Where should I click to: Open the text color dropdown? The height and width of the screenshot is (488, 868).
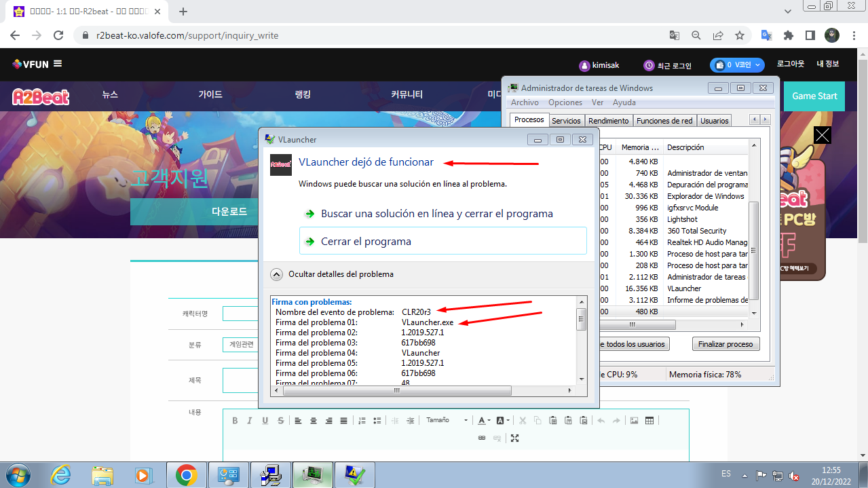[x=483, y=421]
